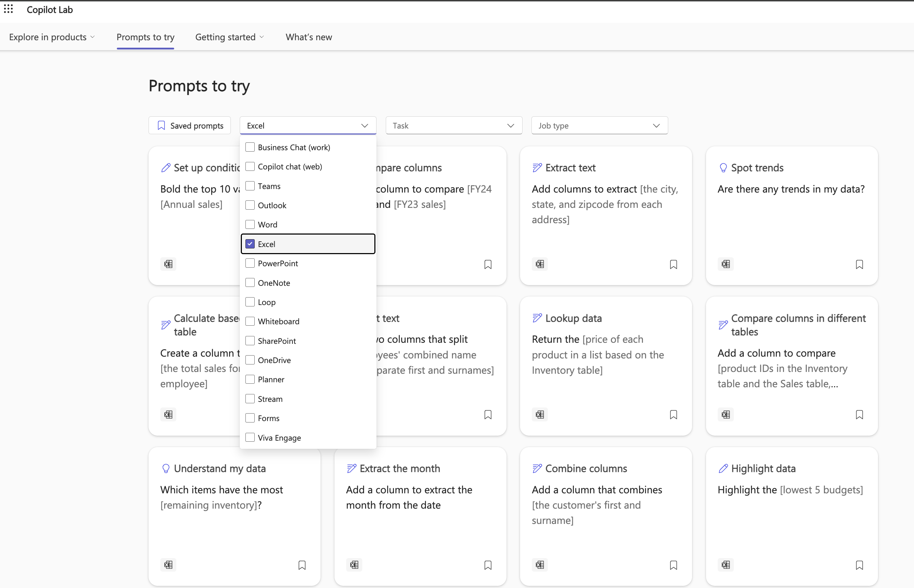Choose Planner in the app list

308,379
